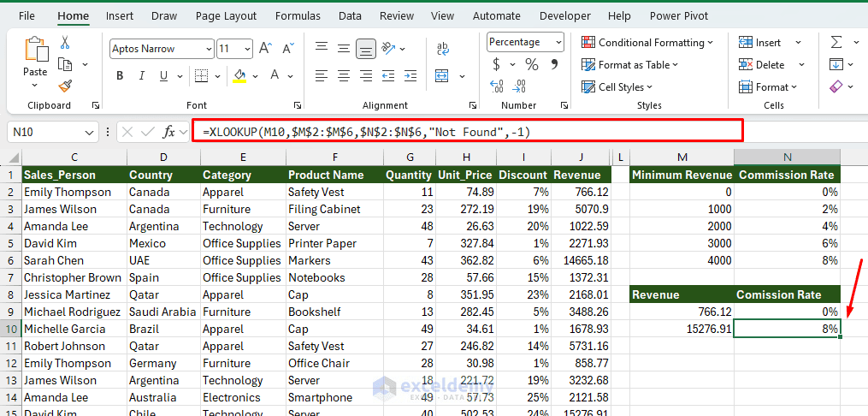Open the font size dropdown

(247, 49)
